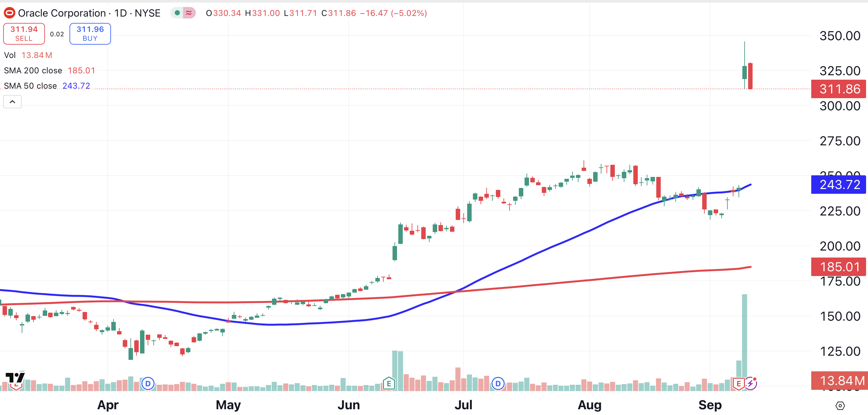The image size is (868, 415).
Task: Click the purple lightning latest-update icon
Action: [750, 383]
